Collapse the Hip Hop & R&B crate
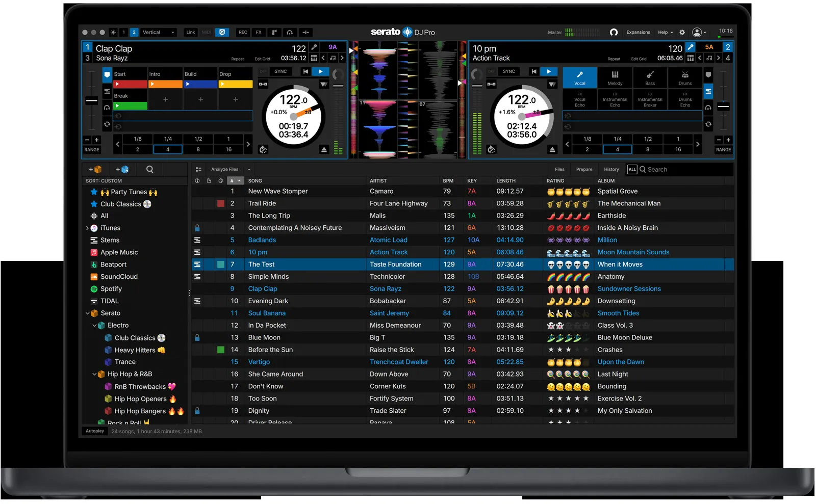 pyautogui.click(x=94, y=375)
